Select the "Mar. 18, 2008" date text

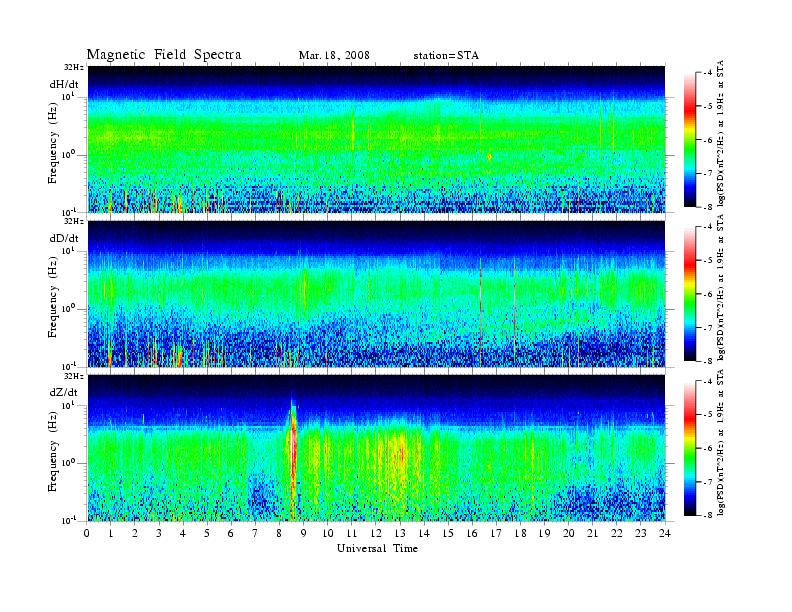[x=334, y=56]
